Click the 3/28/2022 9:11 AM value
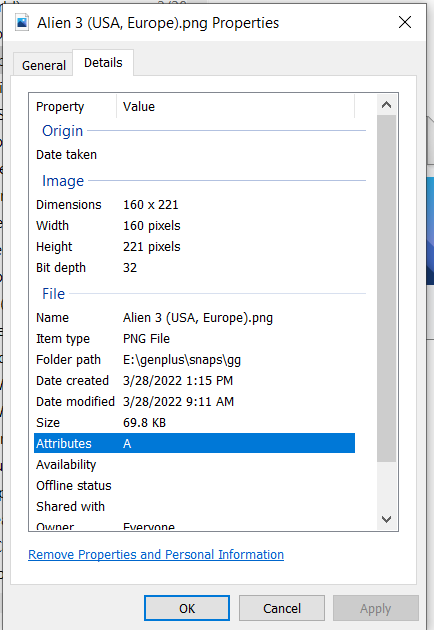The width and height of the screenshot is (434, 630). click(178, 401)
